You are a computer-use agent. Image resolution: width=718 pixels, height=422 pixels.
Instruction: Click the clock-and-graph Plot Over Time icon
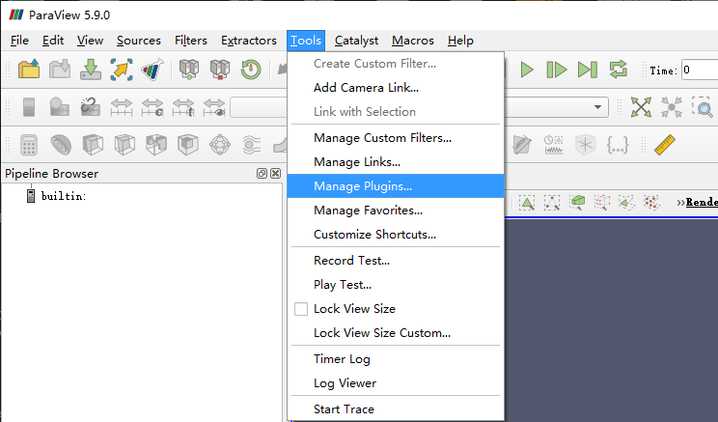[x=554, y=145]
